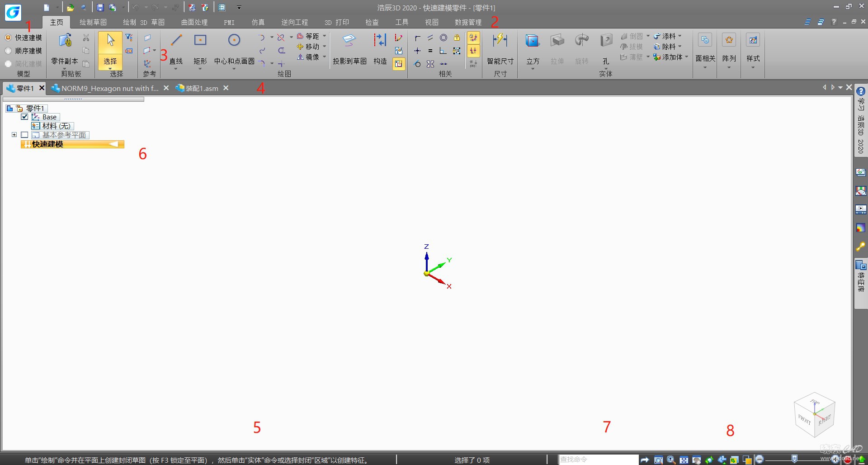Click the view orientation cube
868x465 pixels.
[x=815, y=414]
